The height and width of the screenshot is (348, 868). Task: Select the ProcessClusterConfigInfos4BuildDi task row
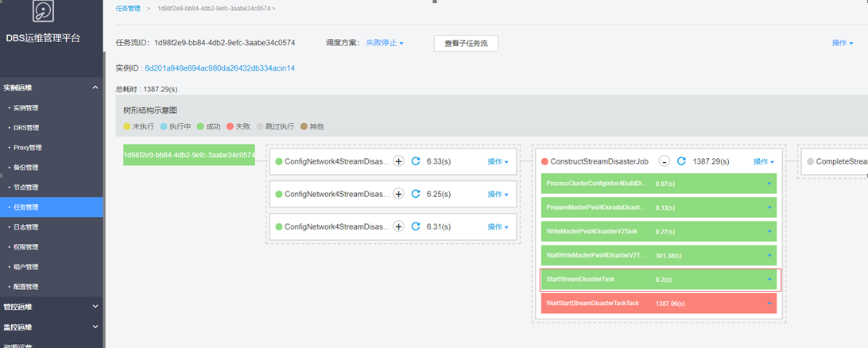(659, 184)
